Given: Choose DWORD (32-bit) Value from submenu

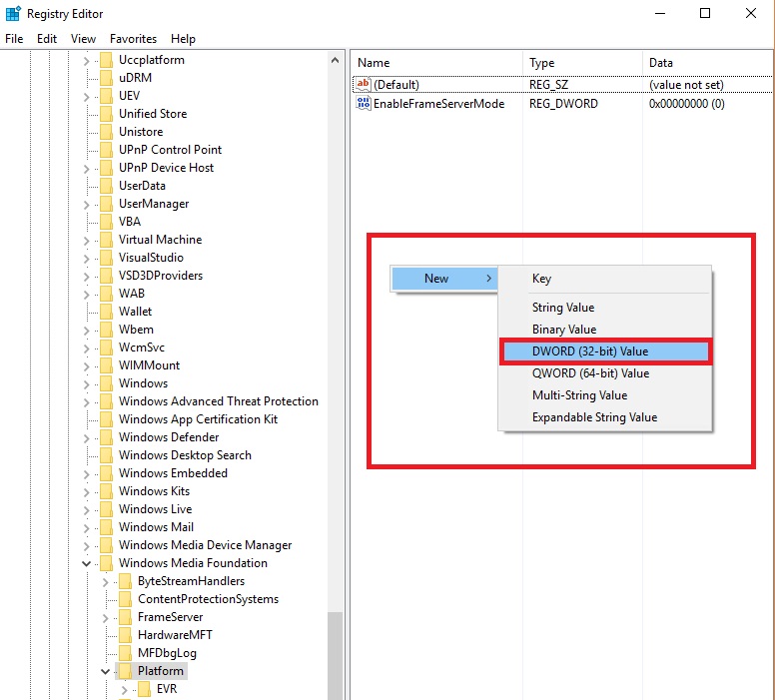Looking at the screenshot, I should coord(606,351).
